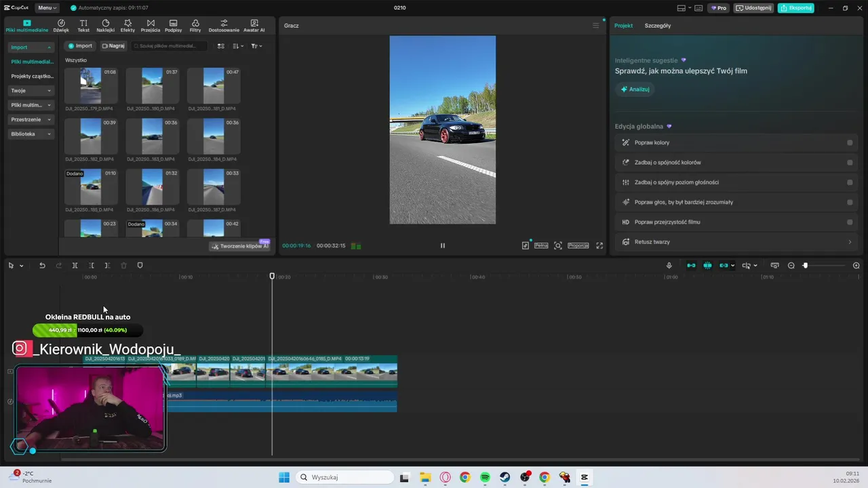Viewport: 868px width, 488px height.
Task: Enable Popraw przejrzystość filmu toggle
Action: [850, 222]
